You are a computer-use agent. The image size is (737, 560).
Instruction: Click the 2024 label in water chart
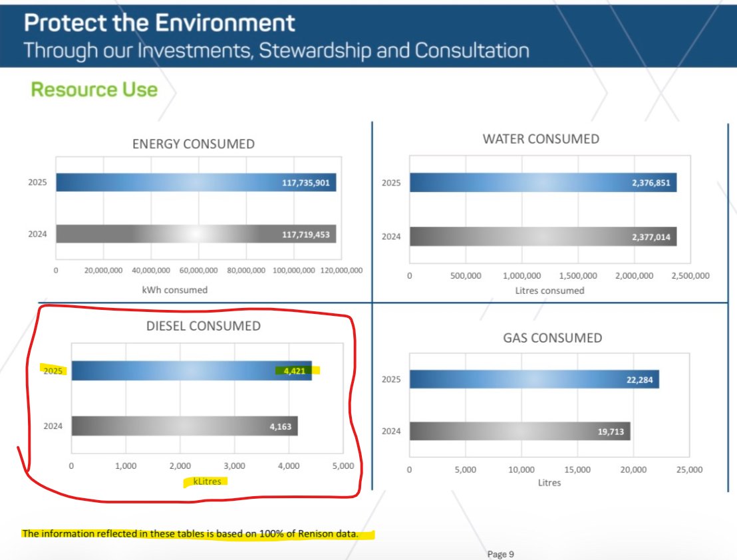click(391, 237)
